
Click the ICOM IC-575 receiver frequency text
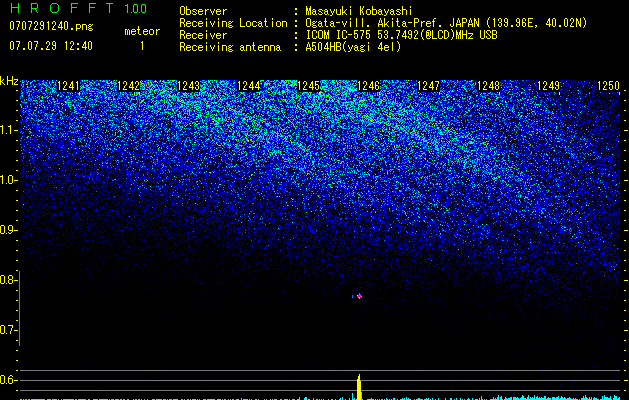[x=401, y=35]
